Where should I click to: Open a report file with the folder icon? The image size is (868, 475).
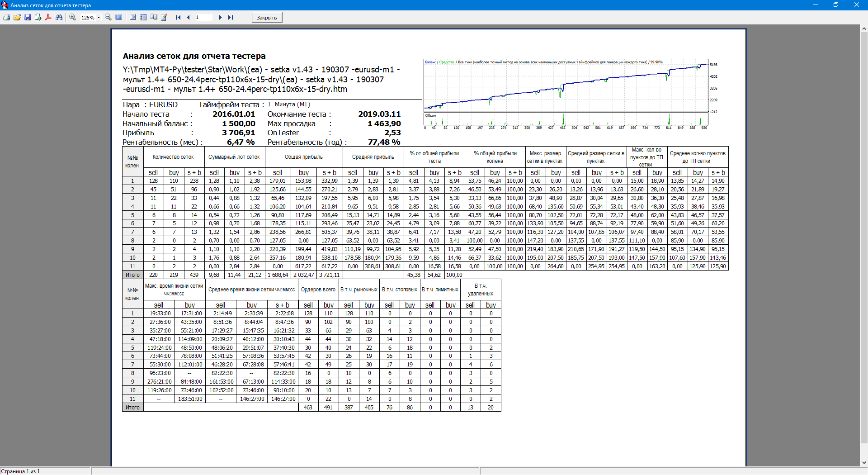(x=17, y=17)
